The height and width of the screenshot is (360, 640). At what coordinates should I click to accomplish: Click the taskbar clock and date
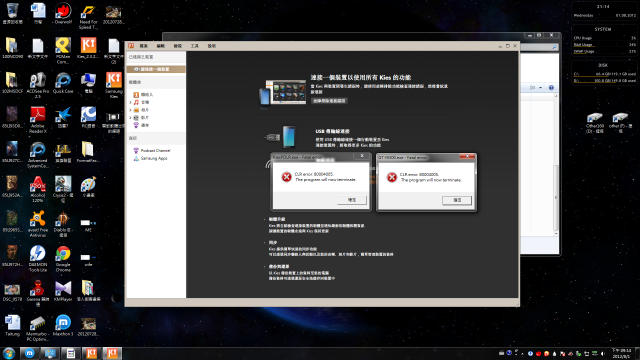[x=622, y=353]
